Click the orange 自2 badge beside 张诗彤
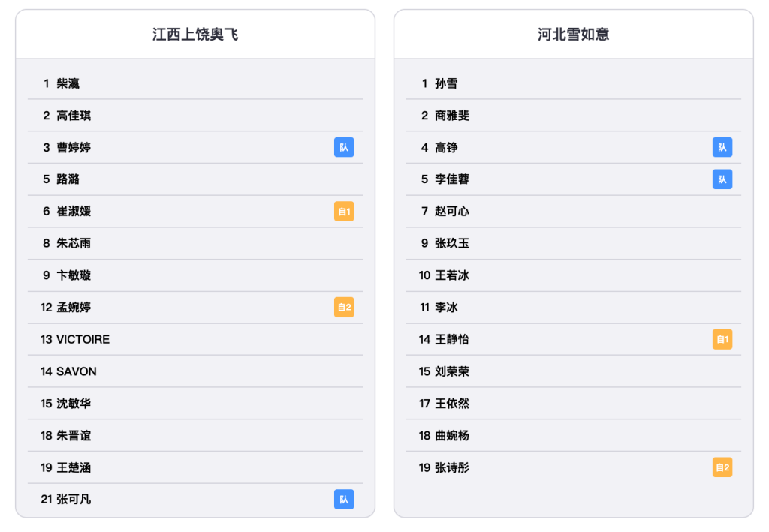Viewport: 769px width, 532px height. pyautogui.click(x=722, y=467)
